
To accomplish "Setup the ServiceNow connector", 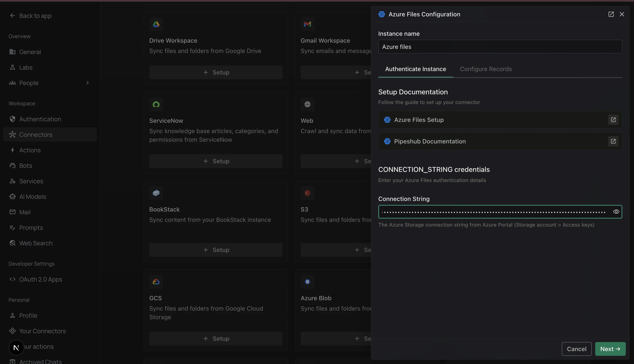I will point(216,161).
